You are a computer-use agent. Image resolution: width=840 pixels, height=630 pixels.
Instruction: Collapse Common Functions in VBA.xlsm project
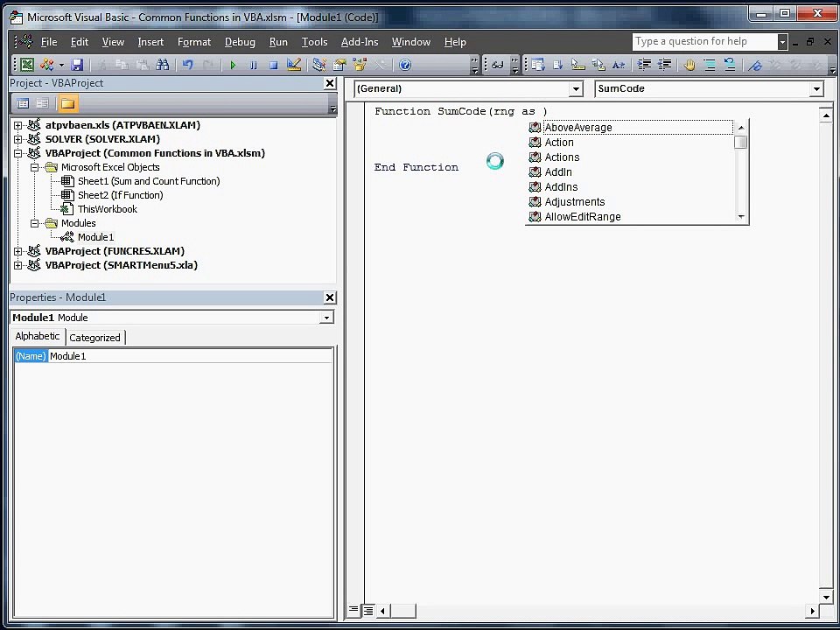click(17, 153)
